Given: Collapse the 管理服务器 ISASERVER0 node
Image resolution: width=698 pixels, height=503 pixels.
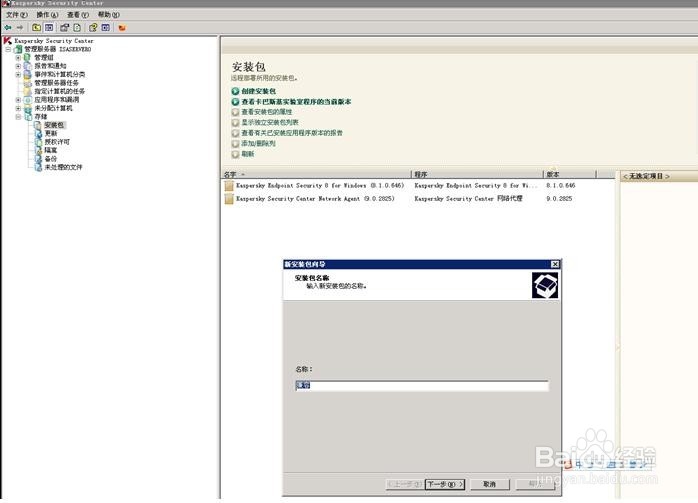Looking at the screenshot, I should pyautogui.click(x=8, y=49).
